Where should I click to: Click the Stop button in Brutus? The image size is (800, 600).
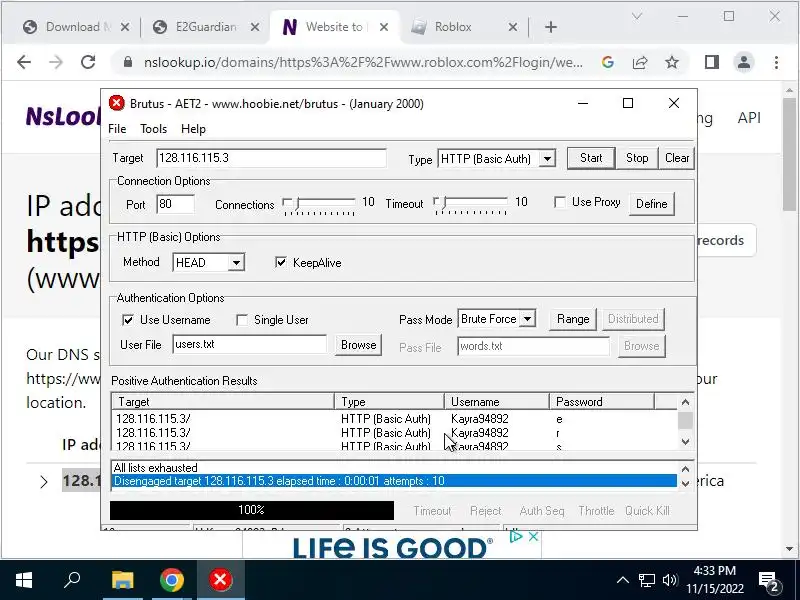637,158
